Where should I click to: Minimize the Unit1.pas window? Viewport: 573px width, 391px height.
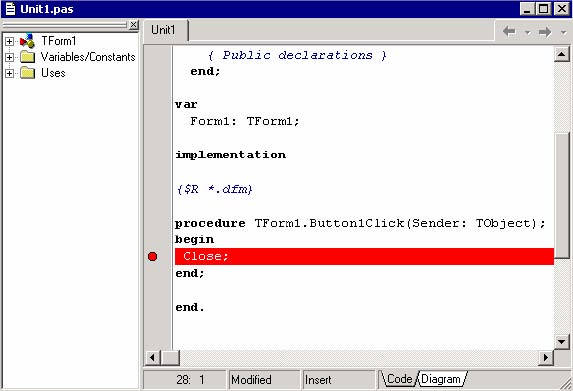(x=527, y=9)
